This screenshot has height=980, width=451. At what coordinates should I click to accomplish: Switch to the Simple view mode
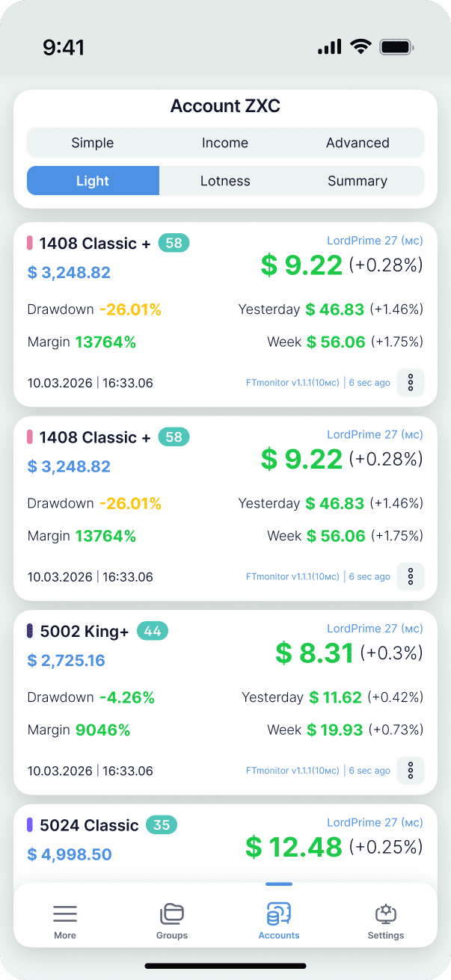pyautogui.click(x=93, y=143)
